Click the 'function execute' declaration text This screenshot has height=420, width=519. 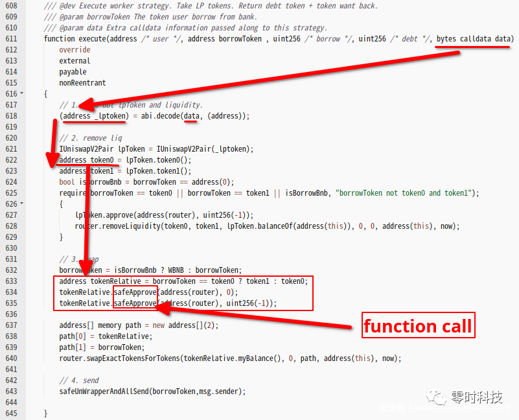pos(75,39)
